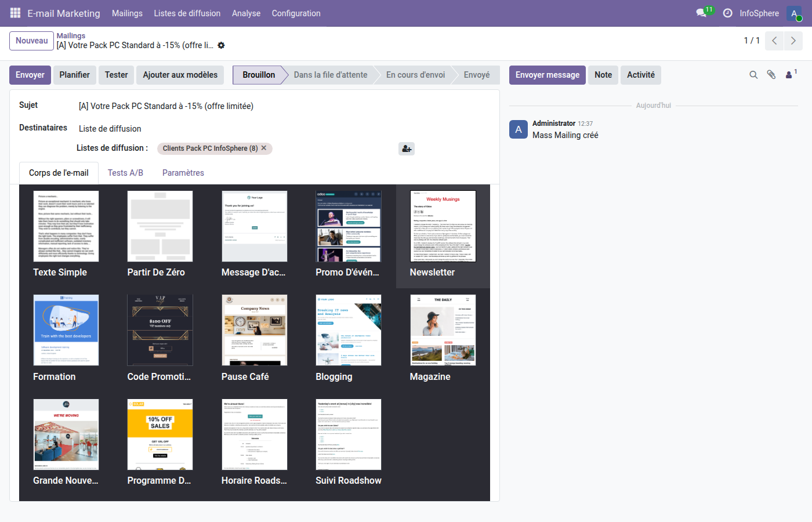The height and width of the screenshot is (522, 812).
Task: Click the Envoyer button
Action: pyautogui.click(x=30, y=75)
